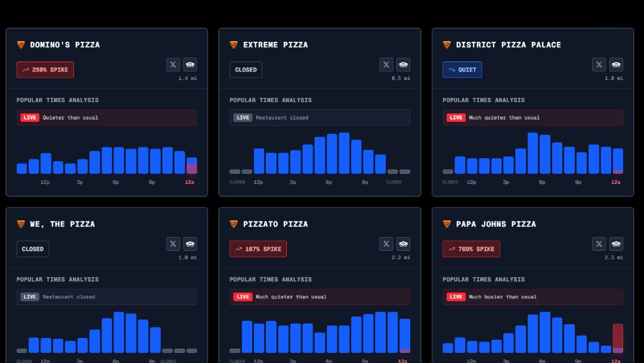Screen dimensions: 644x363
Task: Click the QUIET badge on District Pizza Palace
Action: click(462, 70)
